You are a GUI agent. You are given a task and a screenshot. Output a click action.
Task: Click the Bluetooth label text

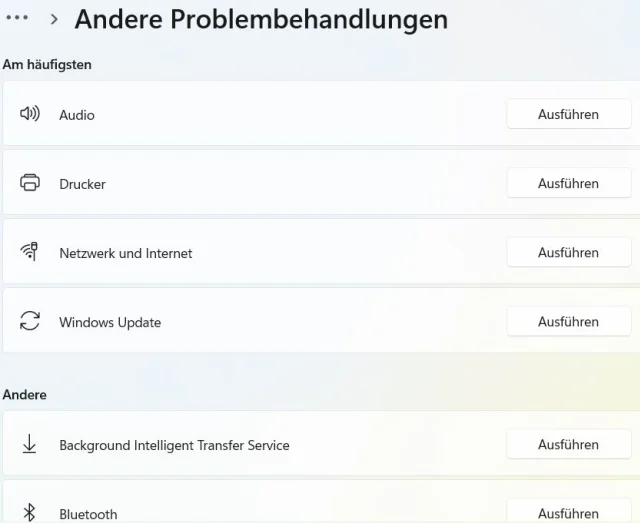coord(88,514)
